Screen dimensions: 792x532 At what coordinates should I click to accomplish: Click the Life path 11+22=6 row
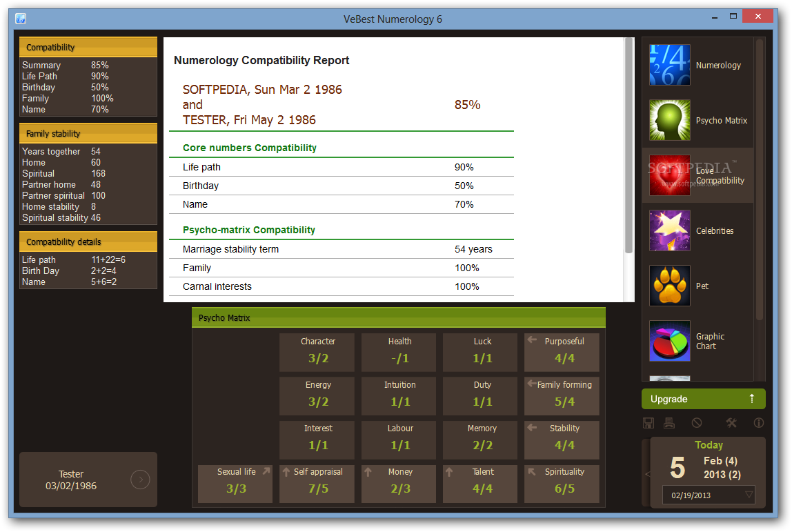(88, 259)
